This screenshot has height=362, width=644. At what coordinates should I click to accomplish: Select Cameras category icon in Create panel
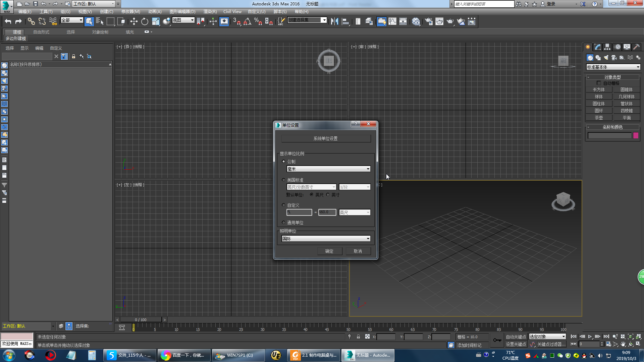[614, 58]
